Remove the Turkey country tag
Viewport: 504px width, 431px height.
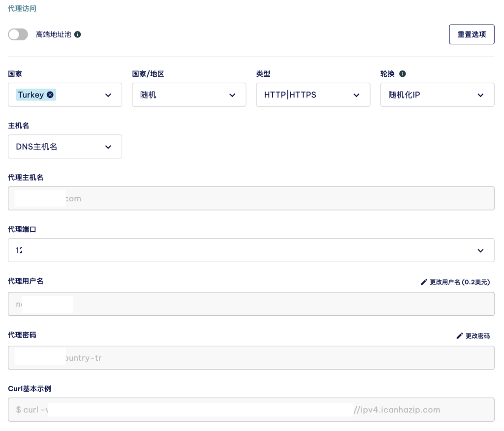50,95
